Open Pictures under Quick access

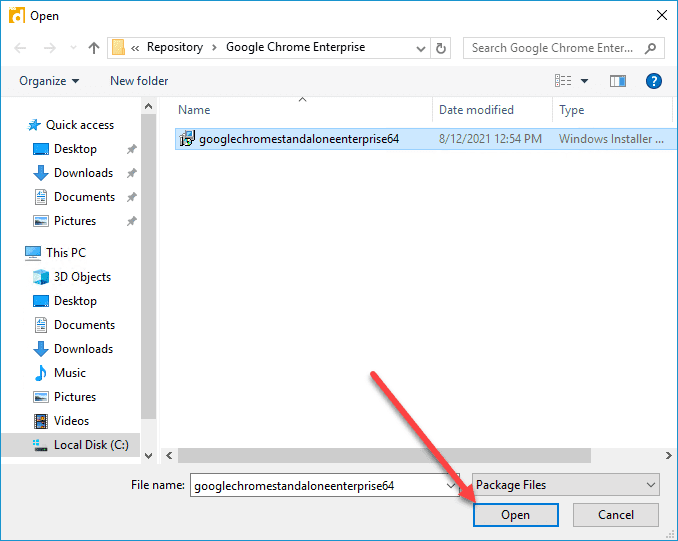coord(64,221)
